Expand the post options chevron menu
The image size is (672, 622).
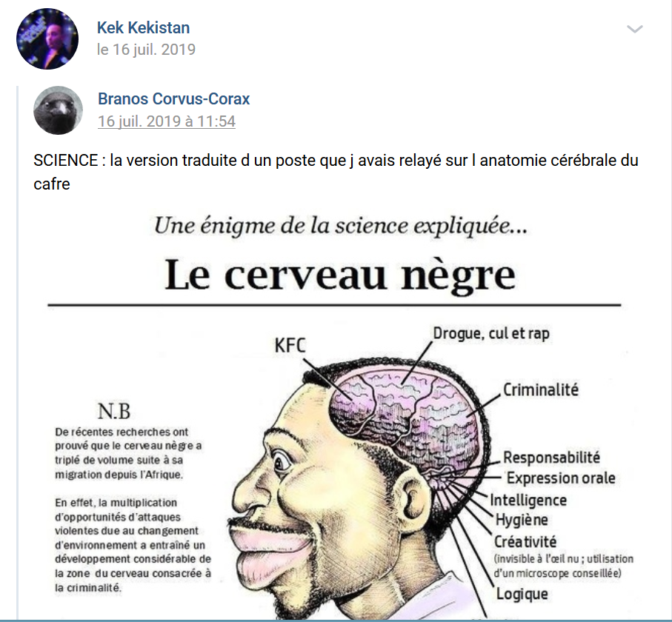(x=635, y=29)
